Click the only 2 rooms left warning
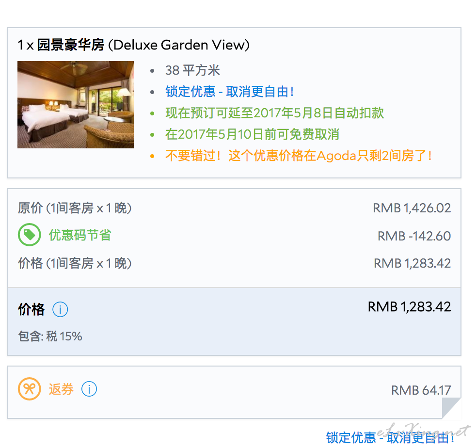The image size is (476, 448). coord(299,156)
